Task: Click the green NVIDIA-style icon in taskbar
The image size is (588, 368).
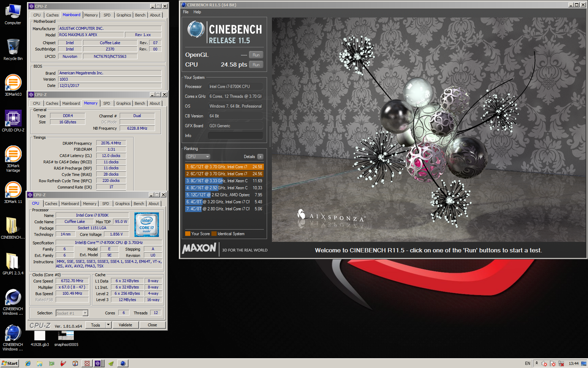Action: click(x=111, y=363)
